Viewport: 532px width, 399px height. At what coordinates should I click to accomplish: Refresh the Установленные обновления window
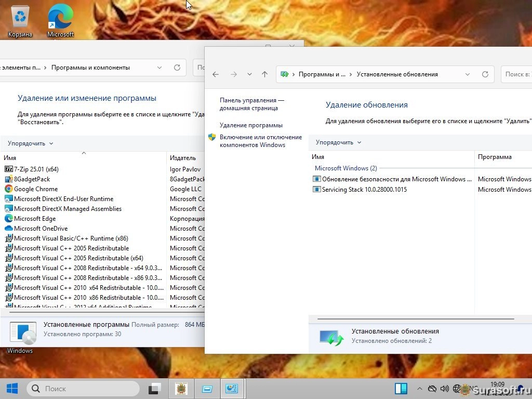[485, 74]
